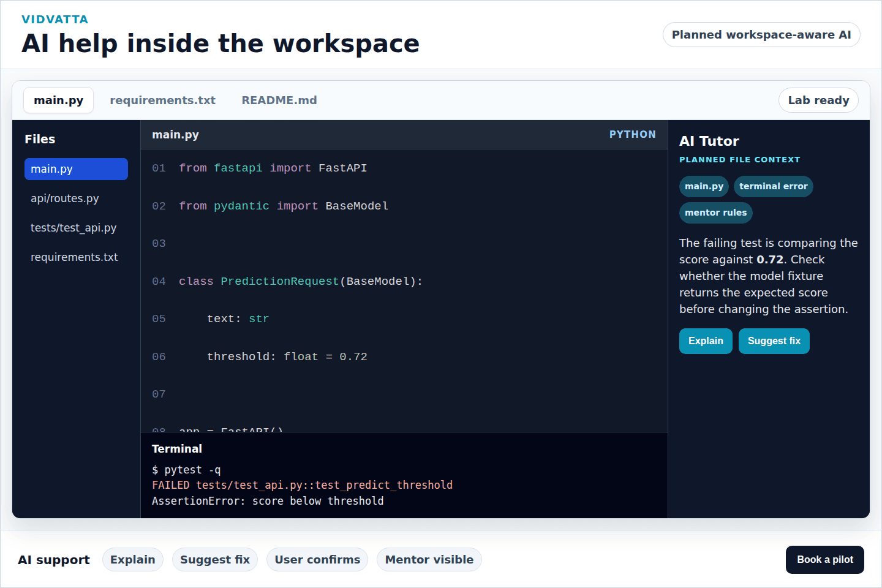Viewport: 882px width, 588px height.
Task: Click the main.py title in editor header
Action: click(175, 135)
